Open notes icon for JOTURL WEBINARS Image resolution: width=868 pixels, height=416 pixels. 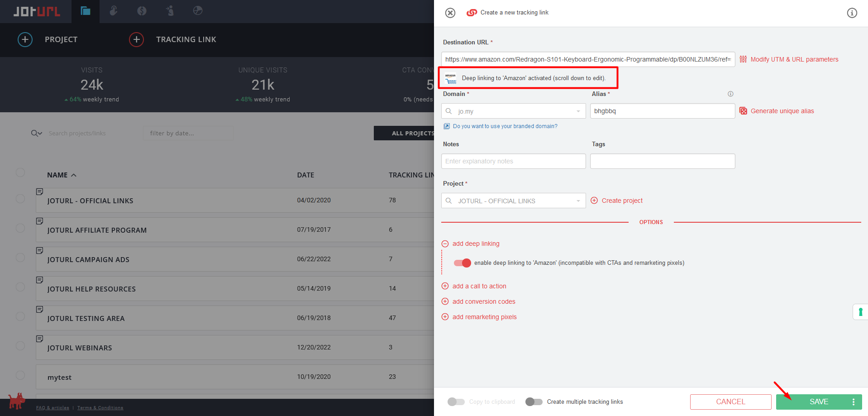40,339
